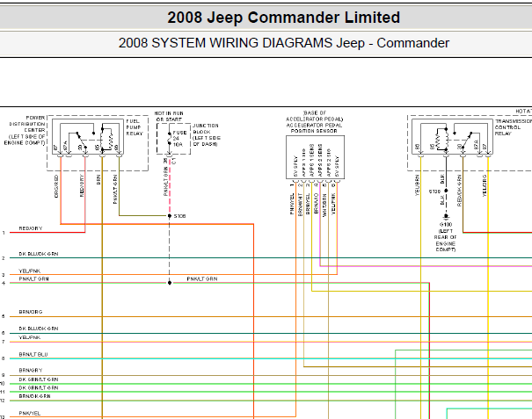532x419 pixels.
Task: Click the horizontal "PNK/YEL" label on row 13
Action: [x=30, y=413]
